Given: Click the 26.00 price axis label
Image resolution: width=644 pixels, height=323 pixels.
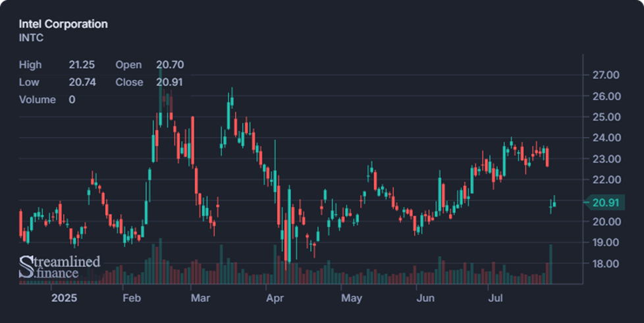Looking at the screenshot, I should click(x=606, y=96).
